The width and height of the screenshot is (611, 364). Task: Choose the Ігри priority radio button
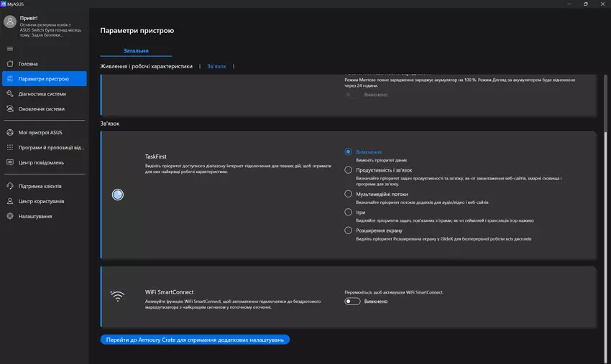click(x=349, y=213)
